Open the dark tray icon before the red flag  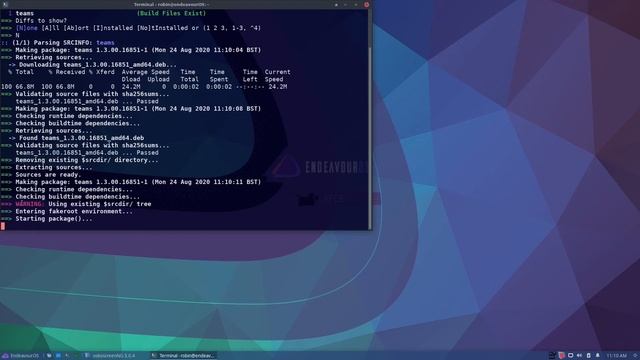point(552,356)
